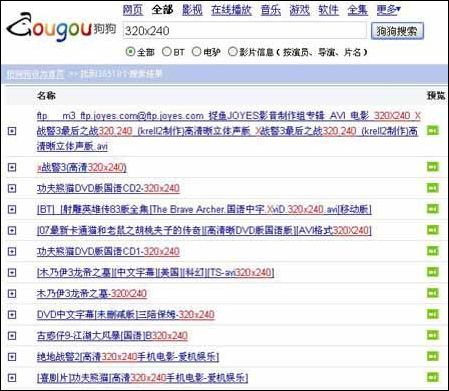Open the 07最新卡通猫和老鼠之胡桃夹子的传奇 link
This screenshot has width=449, height=391.
(204, 230)
